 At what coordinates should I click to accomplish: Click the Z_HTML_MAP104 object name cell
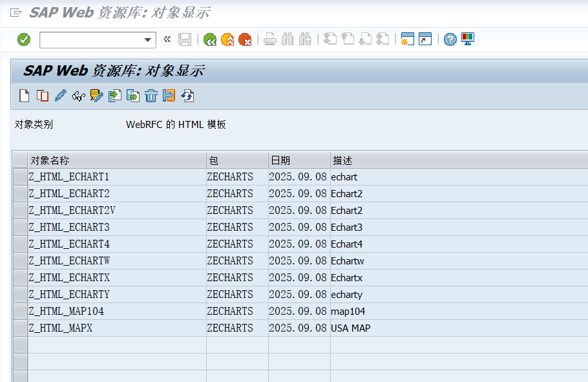click(117, 312)
